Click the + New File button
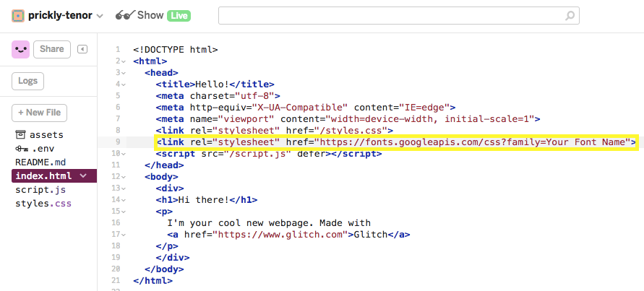 point(40,113)
